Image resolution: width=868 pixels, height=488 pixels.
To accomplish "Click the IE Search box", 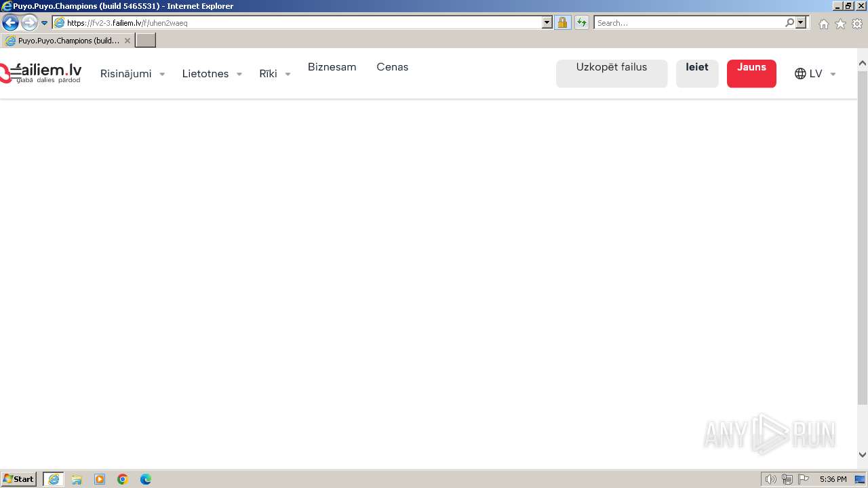I will [689, 22].
